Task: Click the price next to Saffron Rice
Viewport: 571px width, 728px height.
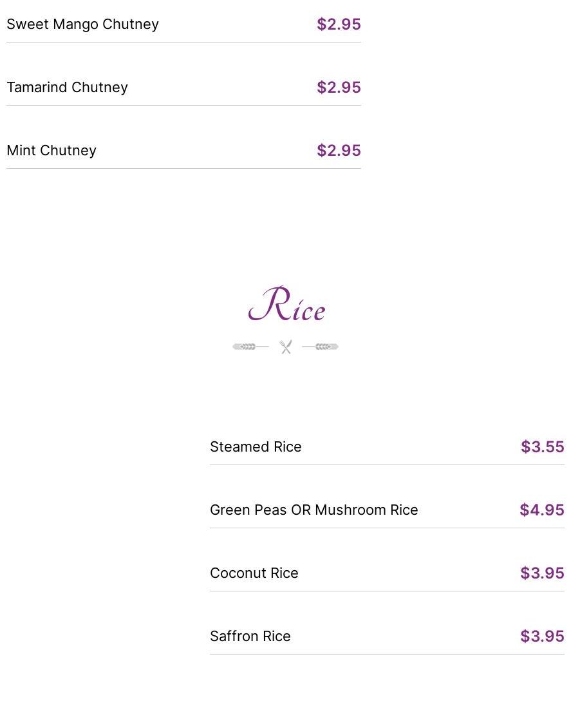Action: pyautogui.click(x=542, y=637)
